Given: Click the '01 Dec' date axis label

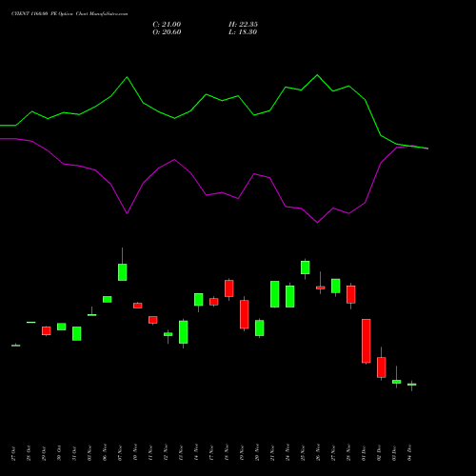Looking at the screenshot, I should point(364,453).
